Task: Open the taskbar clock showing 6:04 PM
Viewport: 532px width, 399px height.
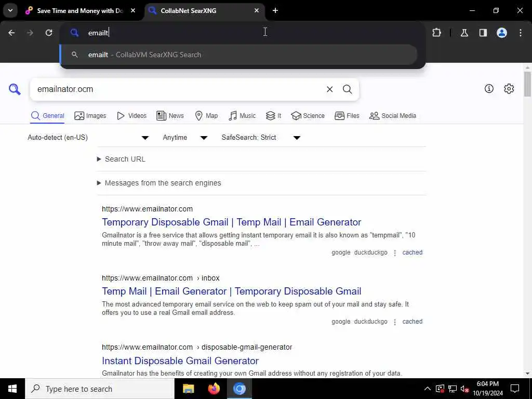Action: tap(487, 389)
